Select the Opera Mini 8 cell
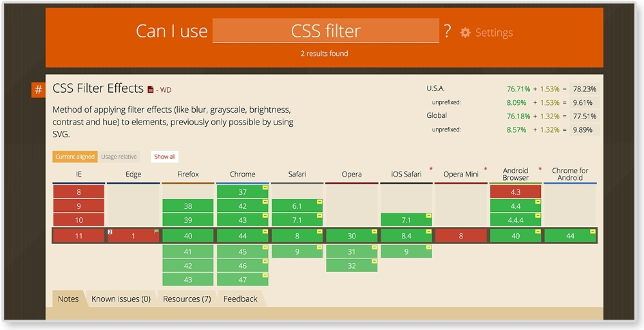The height and width of the screenshot is (330, 644). [461, 236]
